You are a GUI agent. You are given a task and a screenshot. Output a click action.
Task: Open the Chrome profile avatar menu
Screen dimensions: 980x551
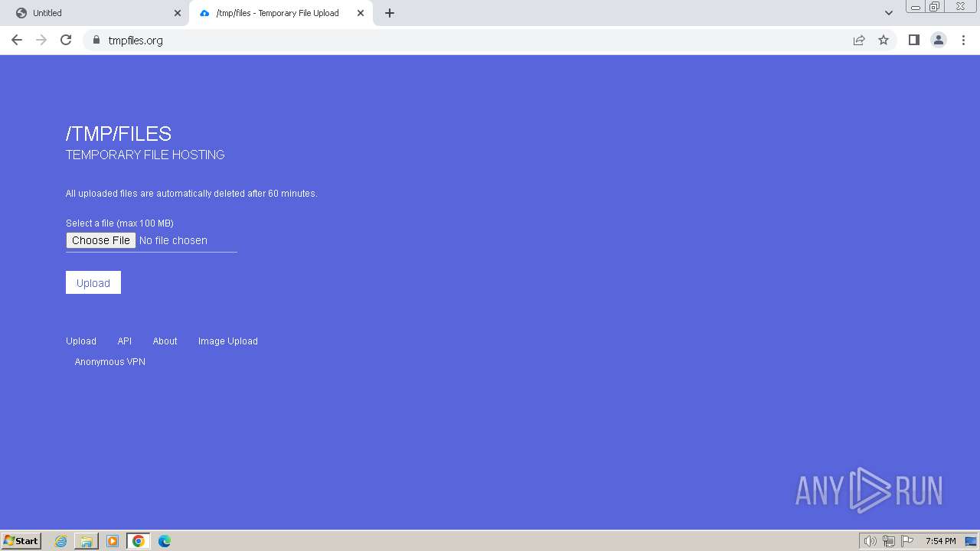(939, 40)
